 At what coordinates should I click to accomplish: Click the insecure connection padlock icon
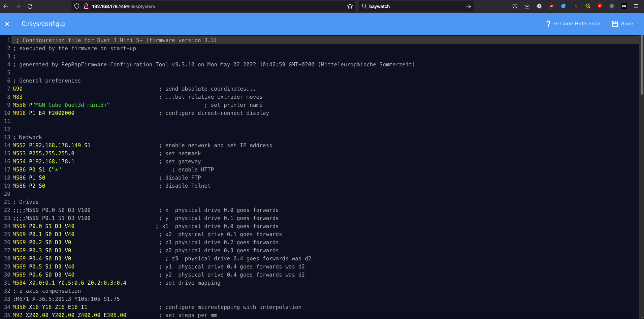86,6
